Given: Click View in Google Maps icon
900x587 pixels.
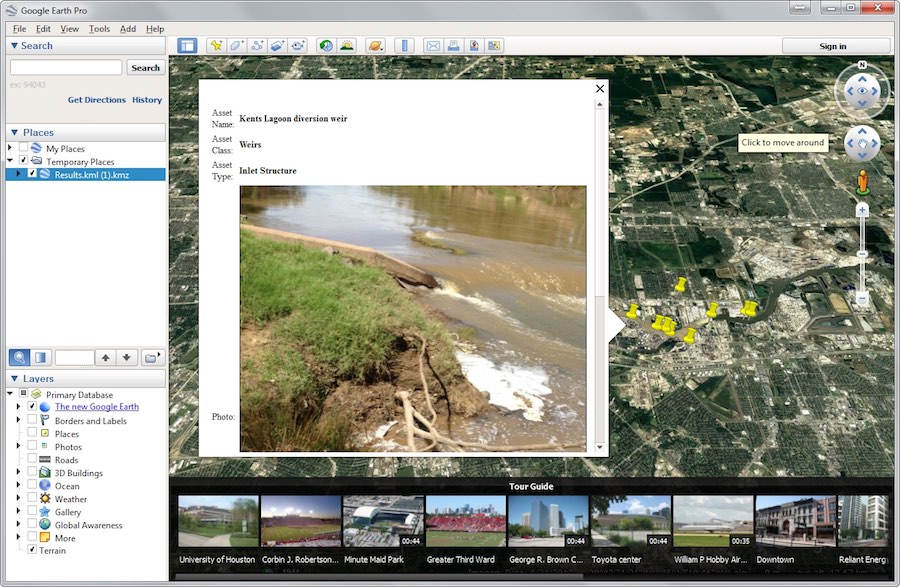Looking at the screenshot, I should tap(494, 46).
